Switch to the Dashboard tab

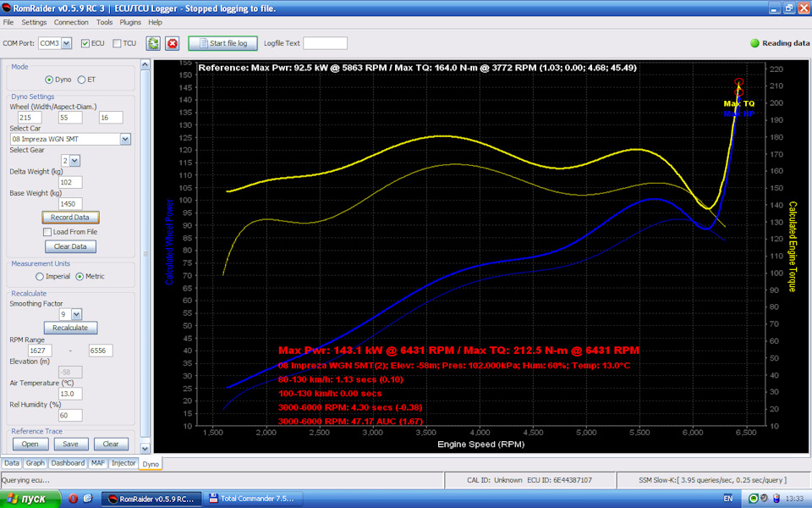point(68,463)
